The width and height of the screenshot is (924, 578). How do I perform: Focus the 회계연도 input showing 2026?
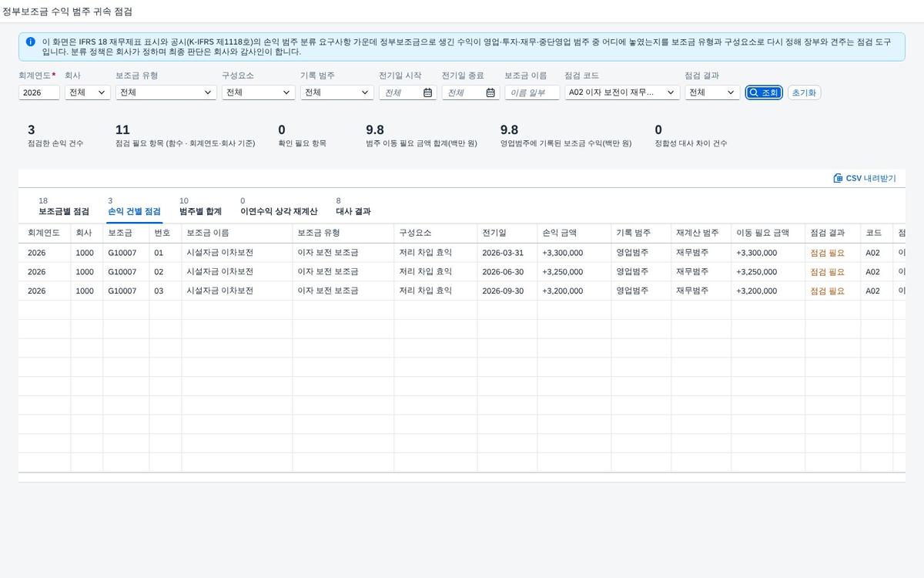39,92
